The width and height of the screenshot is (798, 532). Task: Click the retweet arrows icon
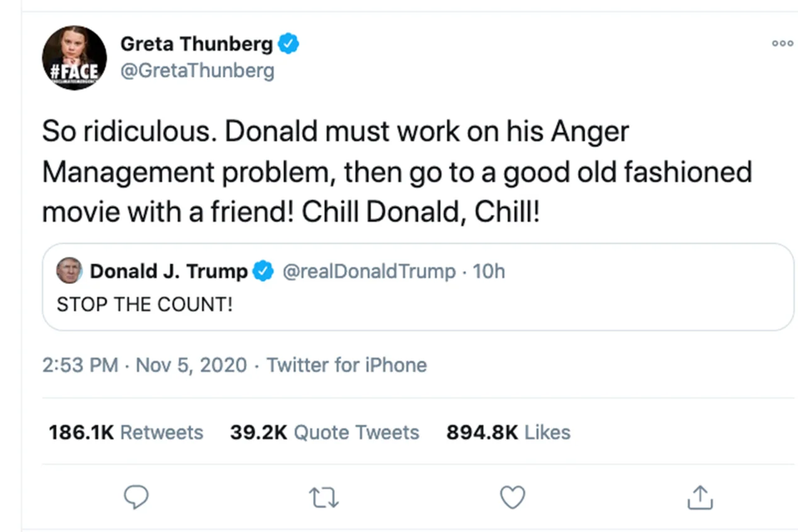(324, 497)
